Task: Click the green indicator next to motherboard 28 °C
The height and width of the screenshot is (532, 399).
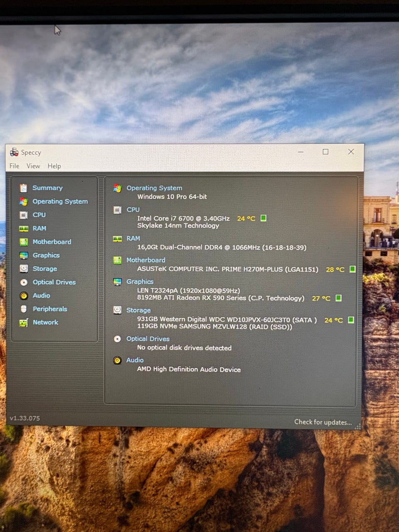Action: (352, 269)
